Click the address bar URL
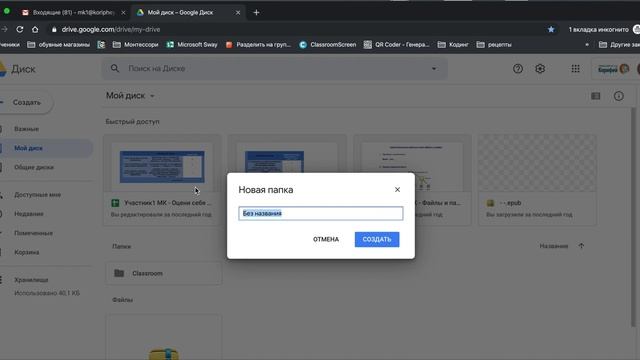The image size is (640, 360). [111, 29]
